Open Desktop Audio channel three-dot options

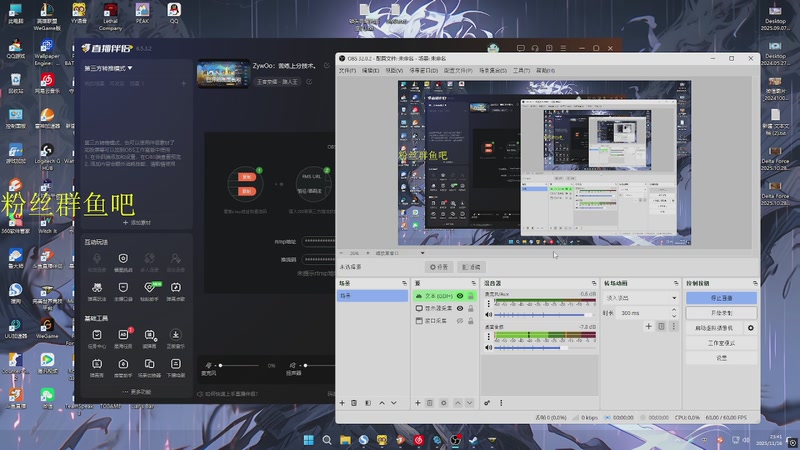[x=488, y=336]
